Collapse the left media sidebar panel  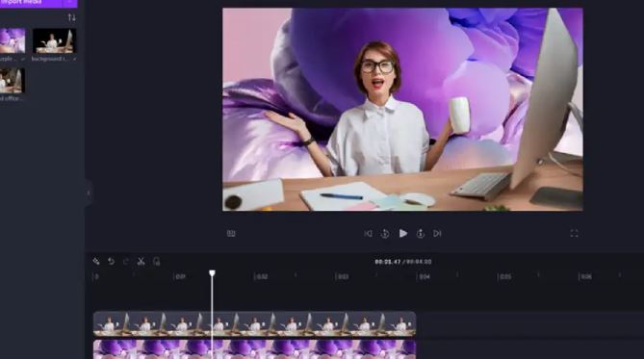(89, 192)
